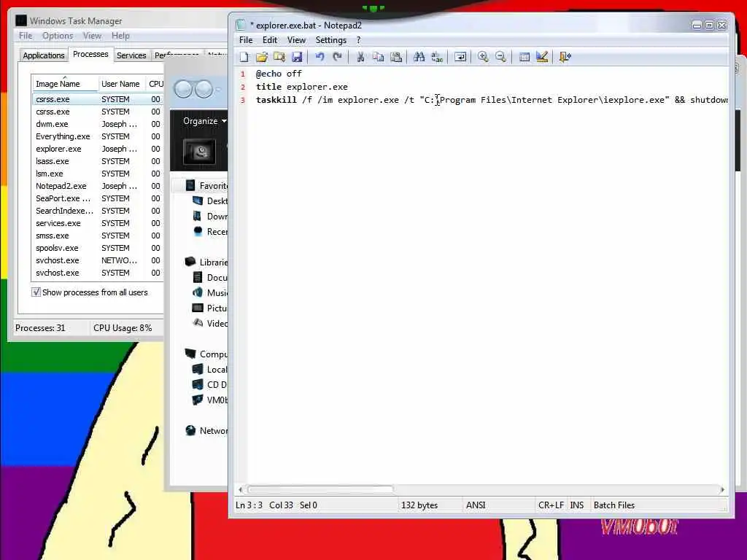Select the Processes tab in Task Manager

pyautogui.click(x=90, y=54)
